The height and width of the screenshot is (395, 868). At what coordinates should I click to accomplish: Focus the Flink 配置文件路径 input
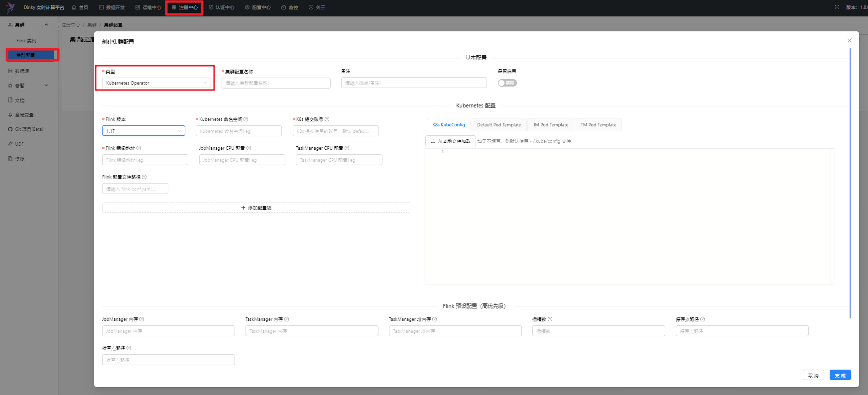tap(135, 189)
